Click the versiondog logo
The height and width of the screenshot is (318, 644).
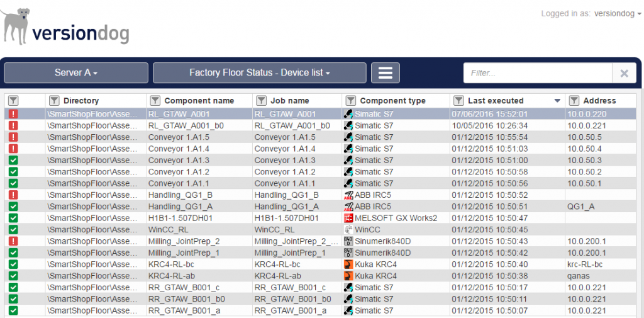[65, 26]
